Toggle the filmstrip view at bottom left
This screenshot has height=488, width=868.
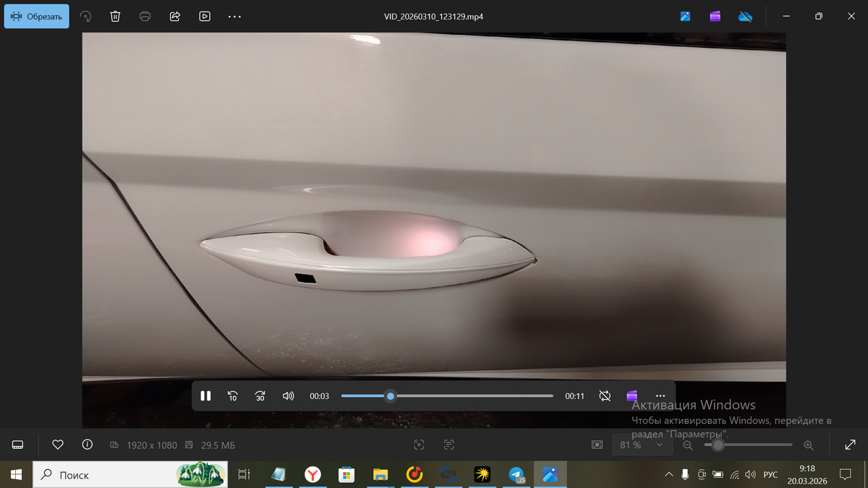tap(18, 445)
